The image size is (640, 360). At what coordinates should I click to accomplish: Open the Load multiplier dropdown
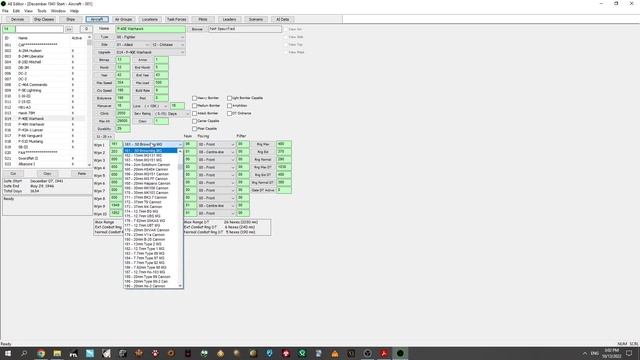coord(156,106)
